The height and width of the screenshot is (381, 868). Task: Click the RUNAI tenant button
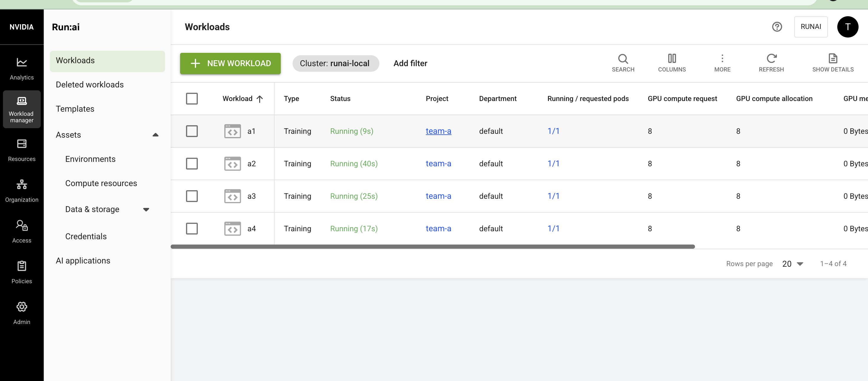coord(810,27)
